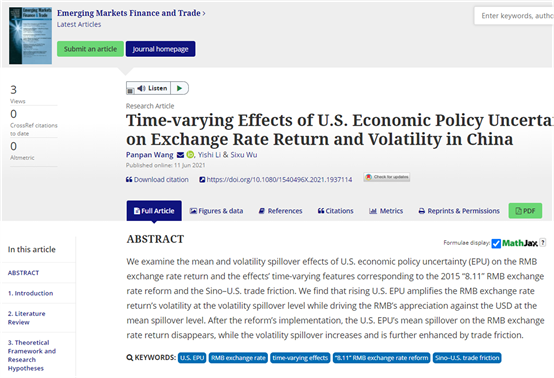Select the RMB exchange rate keyword tag
Viewport: 554px width, 378px height.
coord(238,358)
